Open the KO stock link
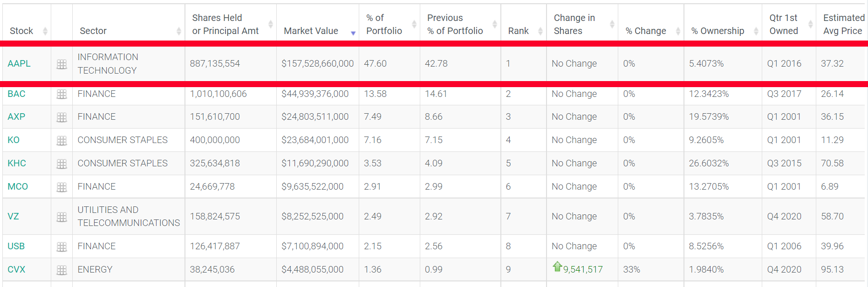Viewport: 868px width, 287px height. (14, 140)
